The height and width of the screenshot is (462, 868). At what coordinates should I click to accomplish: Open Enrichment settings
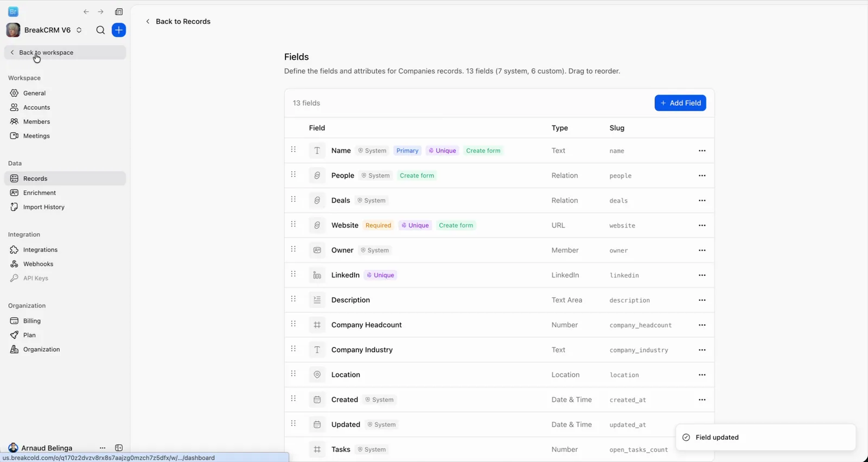pyautogui.click(x=65, y=193)
